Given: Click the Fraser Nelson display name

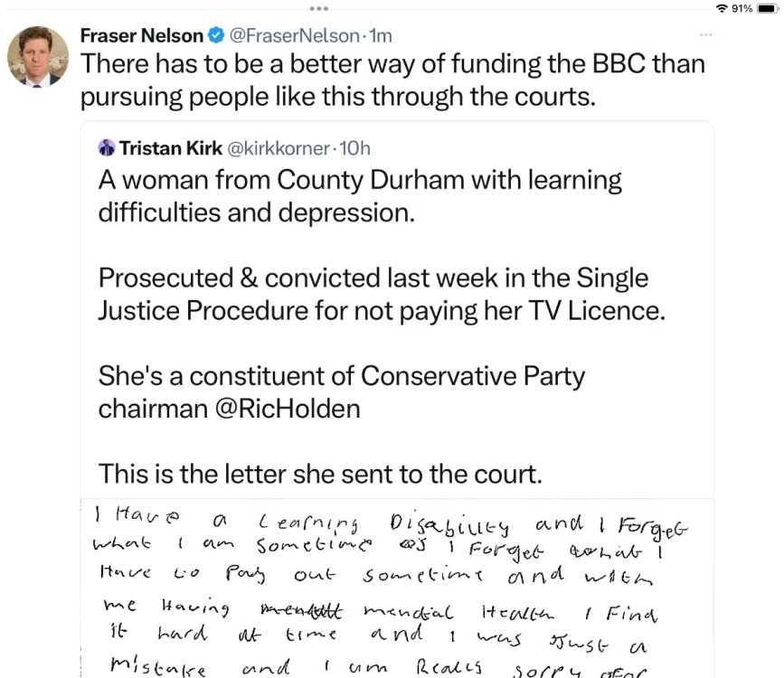Looking at the screenshot, I should click(141, 37).
